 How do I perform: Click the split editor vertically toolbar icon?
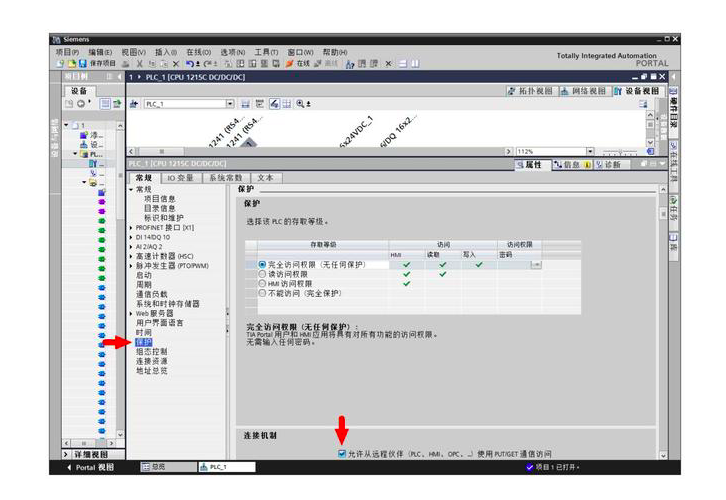[415, 64]
